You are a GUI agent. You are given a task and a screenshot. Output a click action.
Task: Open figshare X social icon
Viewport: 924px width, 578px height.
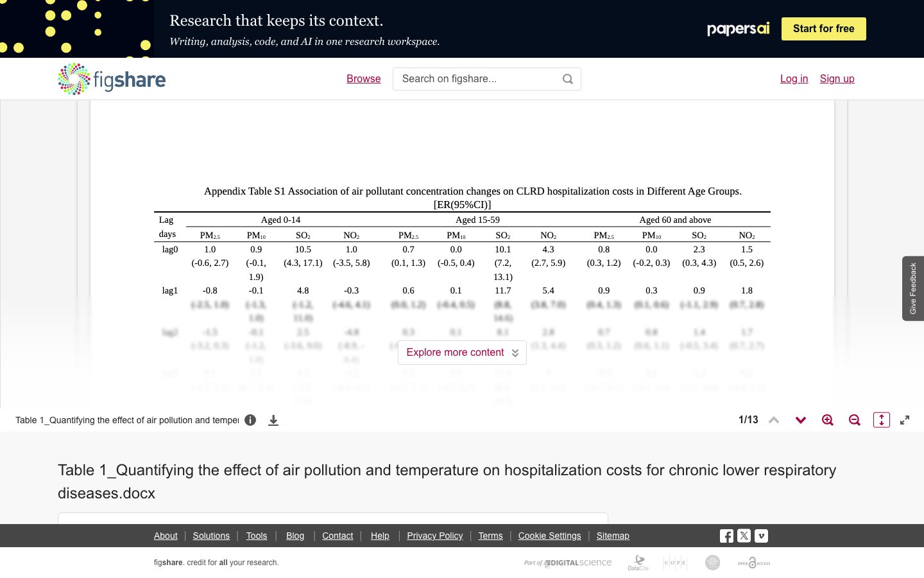pos(744,536)
